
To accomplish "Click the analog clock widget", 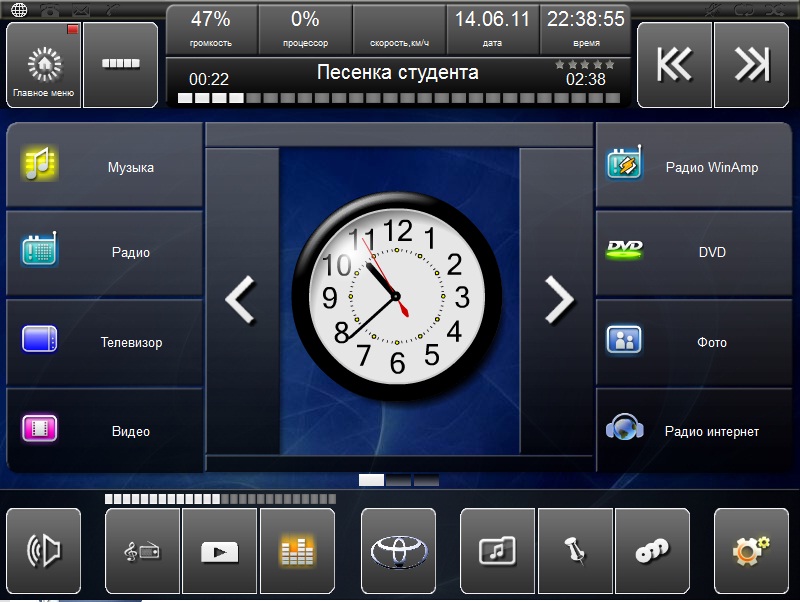I will coord(397,296).
